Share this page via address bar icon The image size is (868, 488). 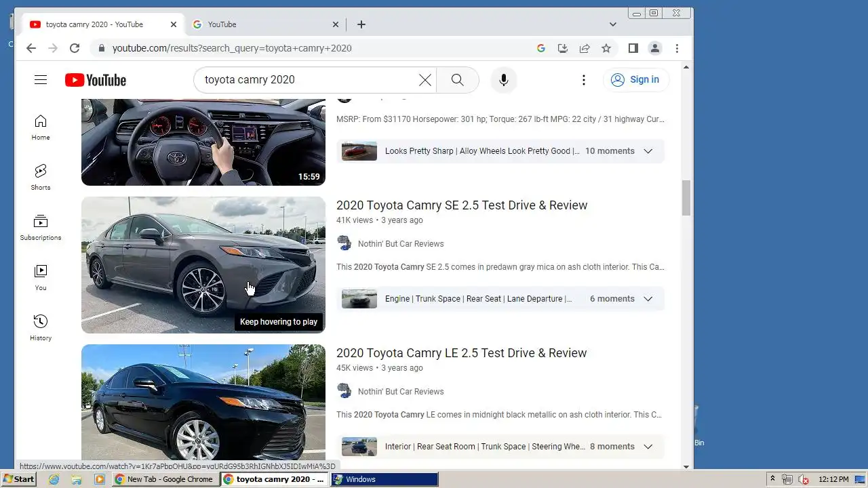(585, 48)
